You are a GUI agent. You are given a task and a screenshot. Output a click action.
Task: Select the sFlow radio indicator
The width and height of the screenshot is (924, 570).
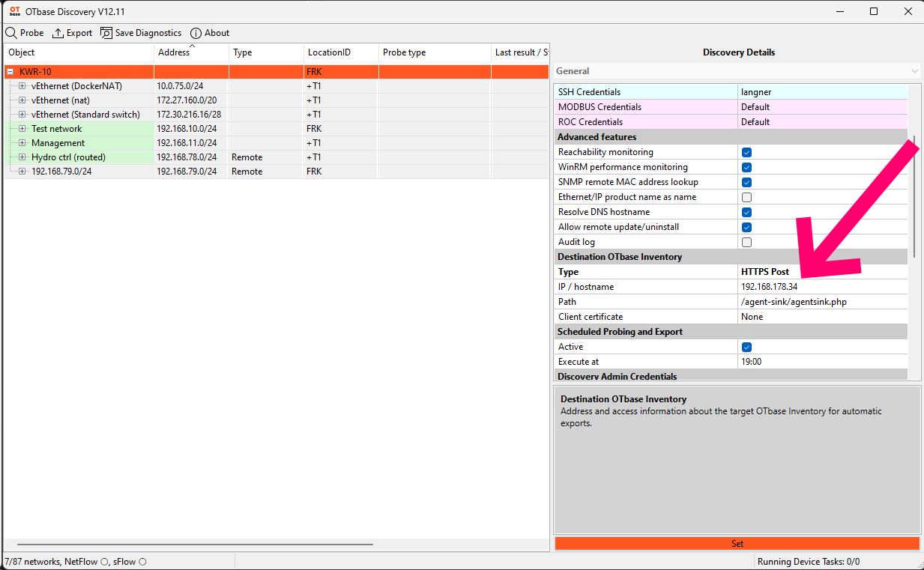[142, 562]
